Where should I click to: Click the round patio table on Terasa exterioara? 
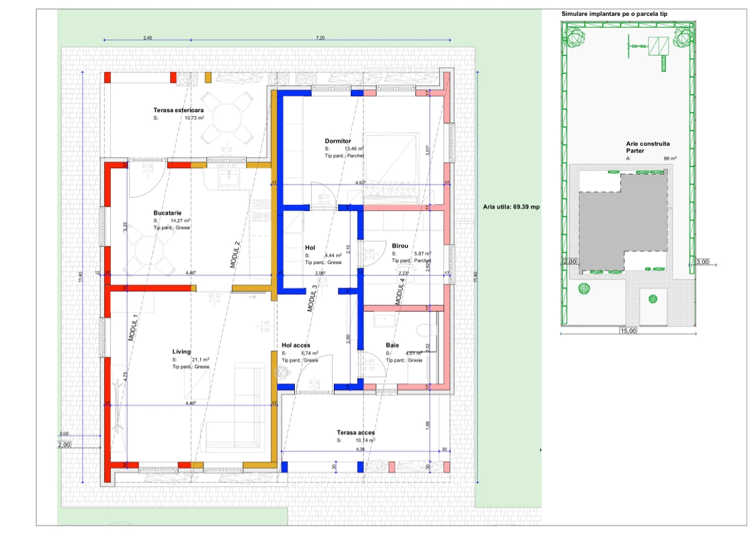[x=225, y=117]
